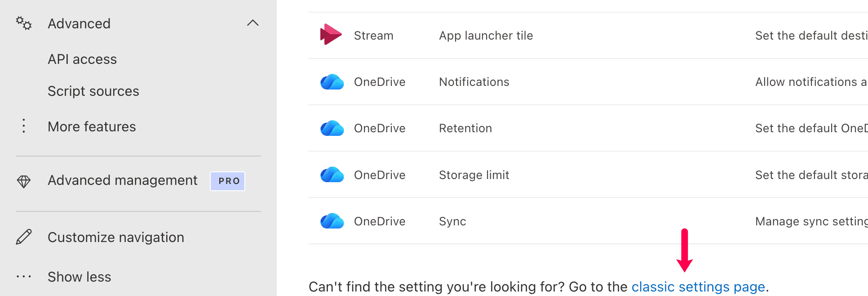Open the classic settings page link
Screen dimensions: 868x296
[x=698, y=287]
